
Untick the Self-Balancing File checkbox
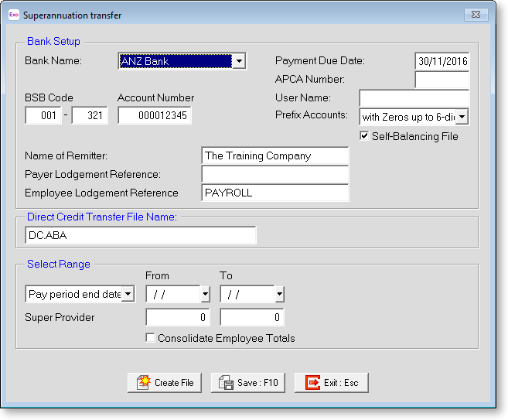coord(365,136)
